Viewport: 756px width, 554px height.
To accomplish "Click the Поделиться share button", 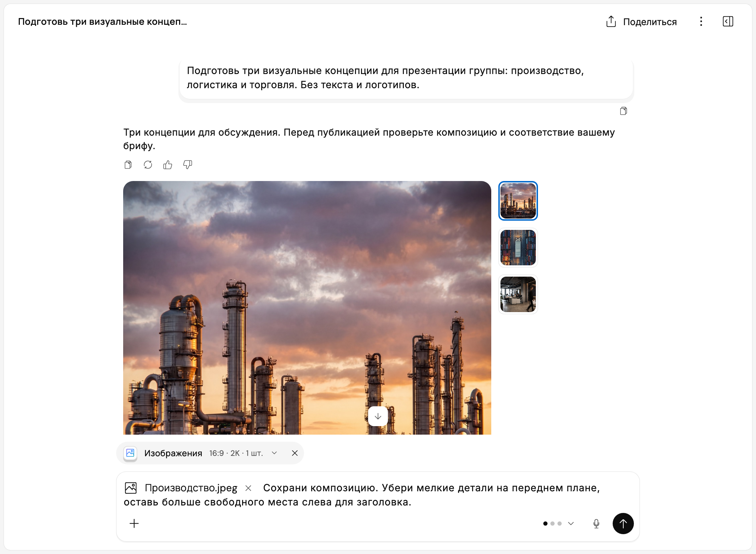I will click(x=641, y=22).
